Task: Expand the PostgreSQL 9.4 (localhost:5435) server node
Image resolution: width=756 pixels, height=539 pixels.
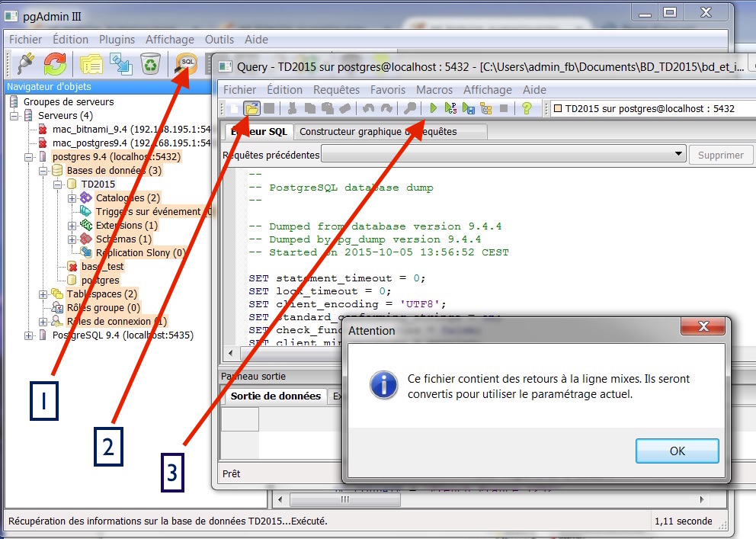Action: [x=29, y=335]
